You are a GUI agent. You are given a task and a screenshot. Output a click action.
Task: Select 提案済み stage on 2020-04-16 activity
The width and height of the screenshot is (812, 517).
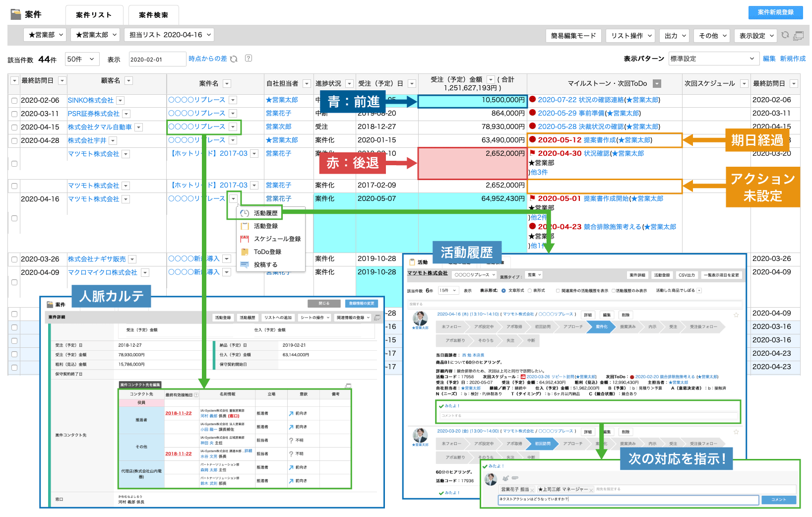(627, 326)
